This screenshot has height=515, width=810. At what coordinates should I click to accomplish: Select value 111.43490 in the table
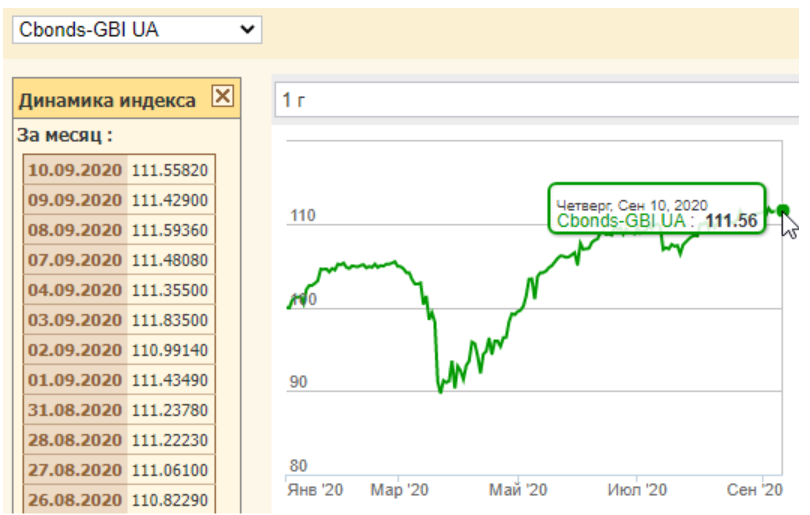click(x=170, y=380)
